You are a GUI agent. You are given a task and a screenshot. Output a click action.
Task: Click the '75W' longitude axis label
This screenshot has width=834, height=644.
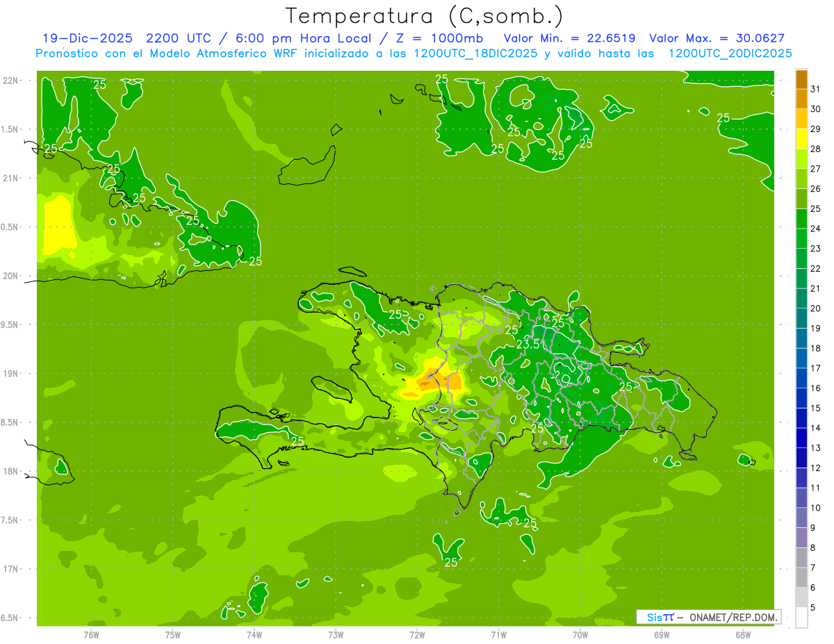(173, 634)
